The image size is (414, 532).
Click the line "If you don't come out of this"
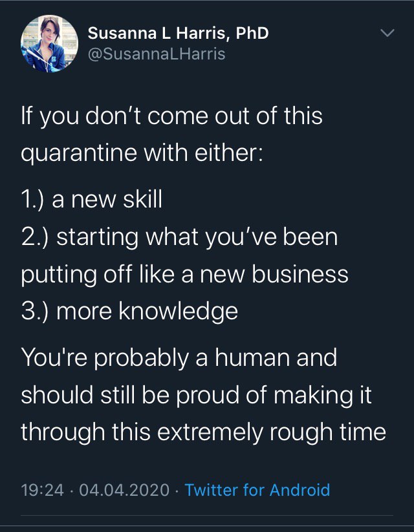pyautogui.click(x=171, y=117)
